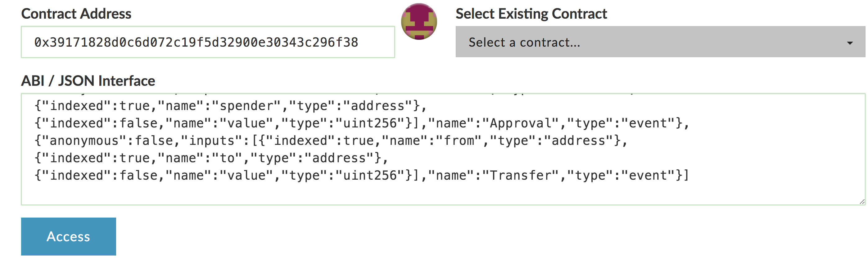
Task: Click the address identicon avatar
Action: click(x=419, y=21)
